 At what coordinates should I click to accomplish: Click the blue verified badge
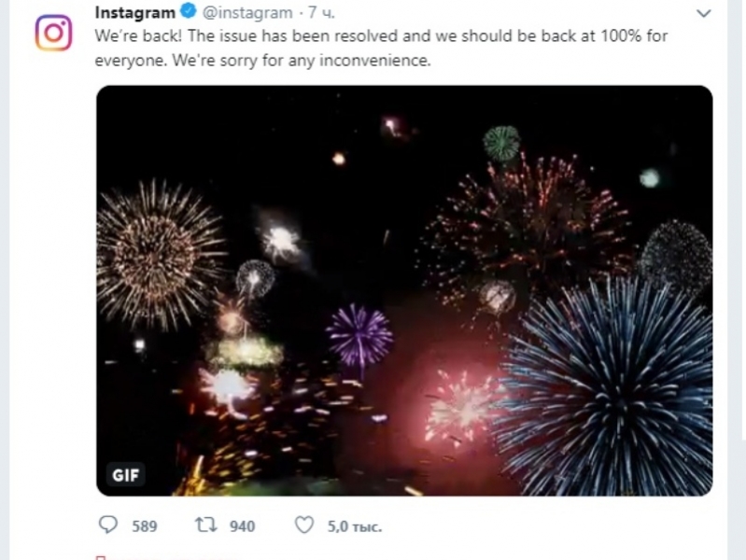187,13
